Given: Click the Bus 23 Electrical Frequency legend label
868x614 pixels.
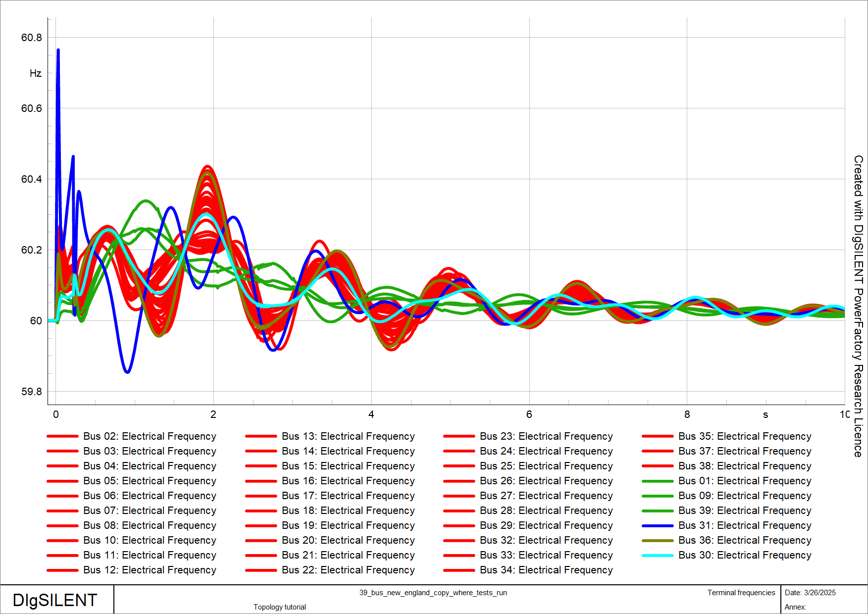Looking at the screenshot, I should point(546,436).
